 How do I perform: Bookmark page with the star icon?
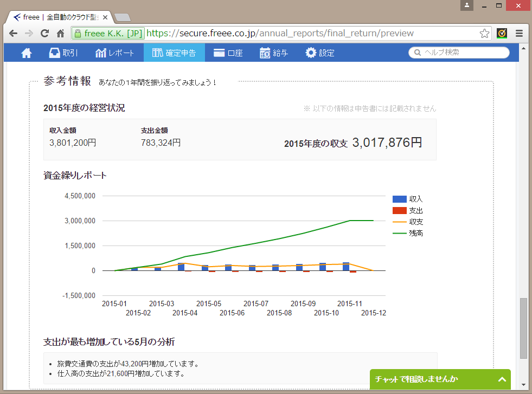(484, 33)
